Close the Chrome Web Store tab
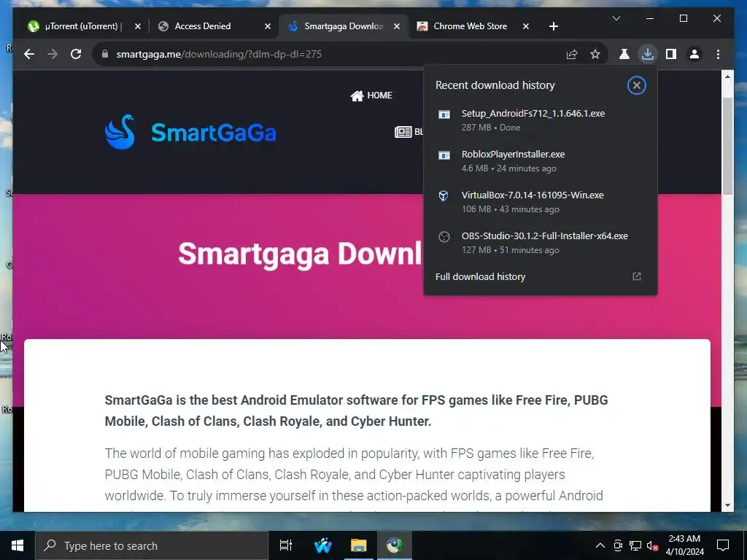The width and height of the screenshot is (747, 560). point(525,26)
